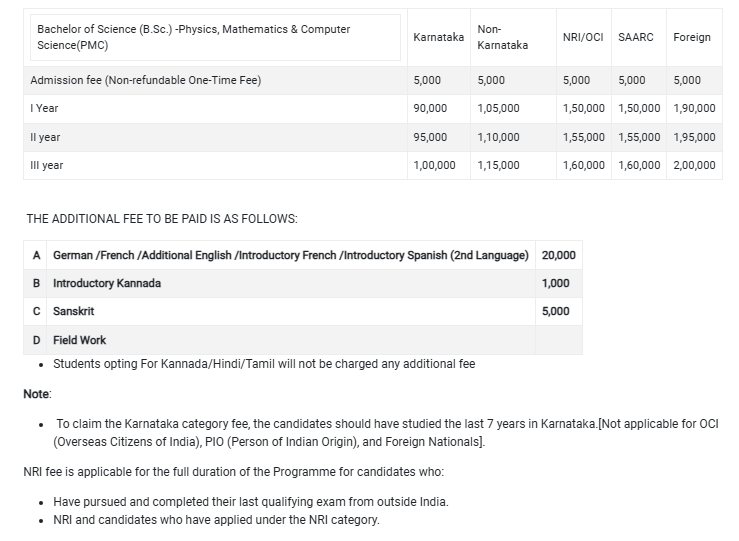
Task: Click the Kannada/Hindi/Tamil no additional fee bullet
Action: [264, 364]
